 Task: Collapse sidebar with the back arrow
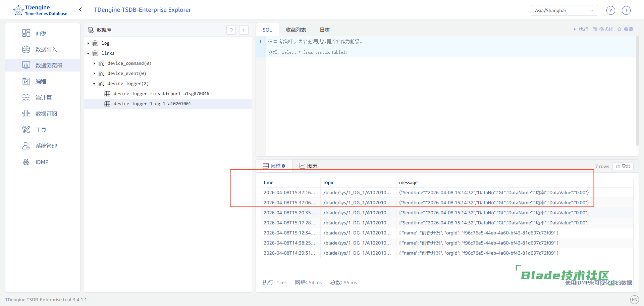80,9
